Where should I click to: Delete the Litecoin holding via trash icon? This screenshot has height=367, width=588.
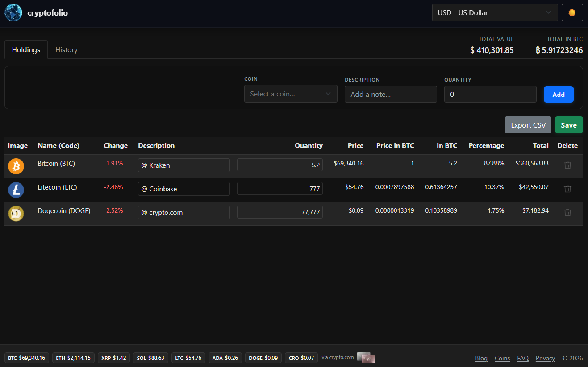point(567,189)
